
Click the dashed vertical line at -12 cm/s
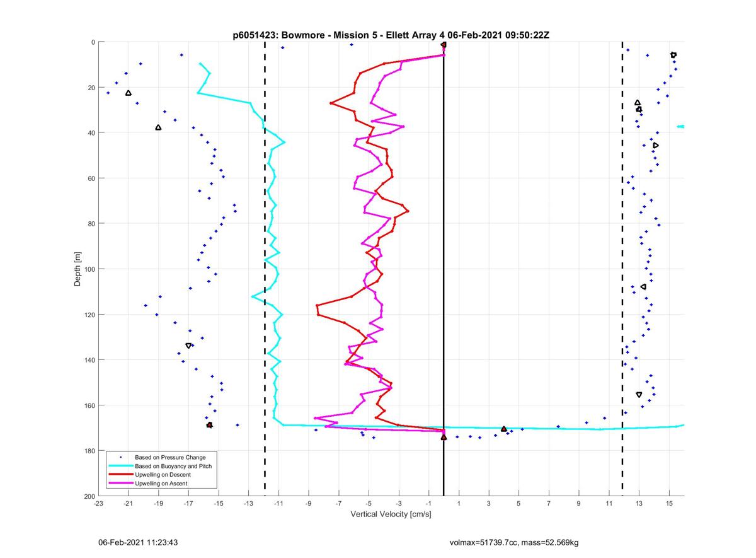point(265,269)
